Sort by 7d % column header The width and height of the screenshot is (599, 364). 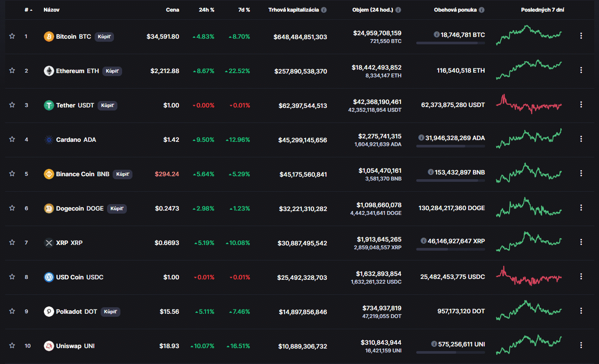point(244,10)
